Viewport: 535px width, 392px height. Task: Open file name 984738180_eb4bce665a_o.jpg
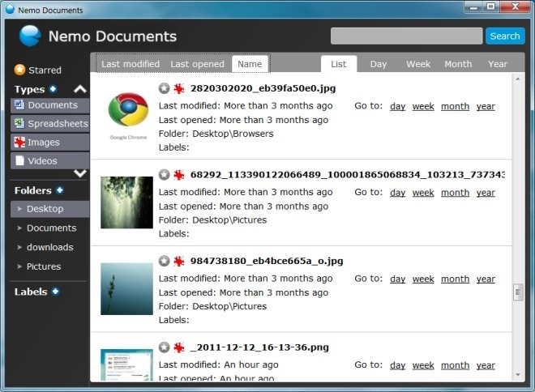point(267,261)
